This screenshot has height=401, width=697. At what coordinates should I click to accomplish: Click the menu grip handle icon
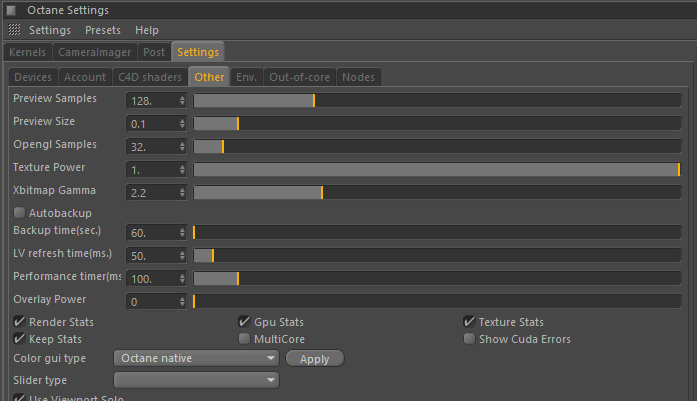pyautogui.click(x=14, y=30)
